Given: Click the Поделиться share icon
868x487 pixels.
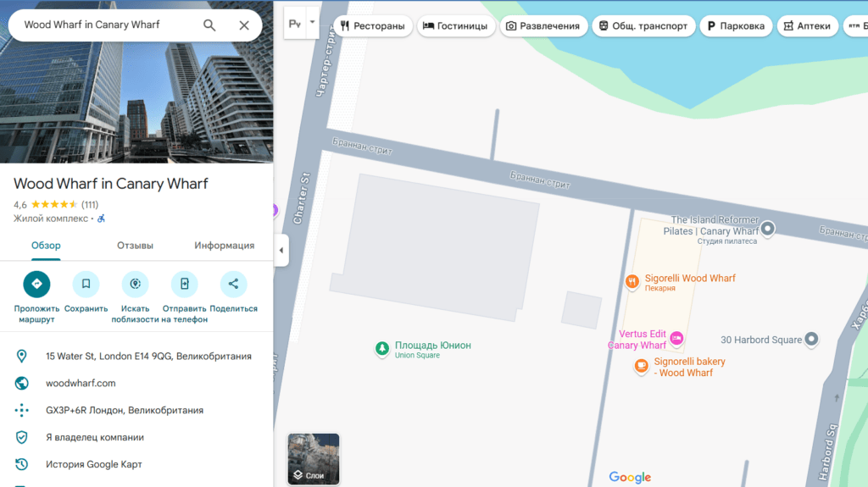Looking at the screenshot, I should click(x=234, y=284).
